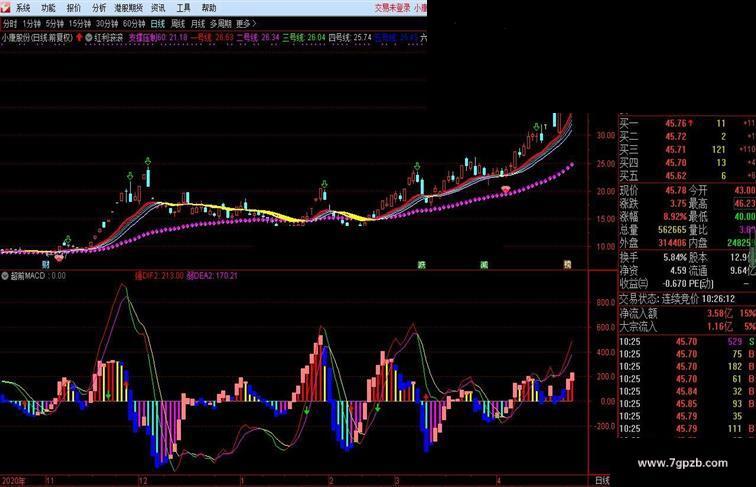Click the 买五 price 45.62 row
756x487 pixels.
[x=687, y=176]
